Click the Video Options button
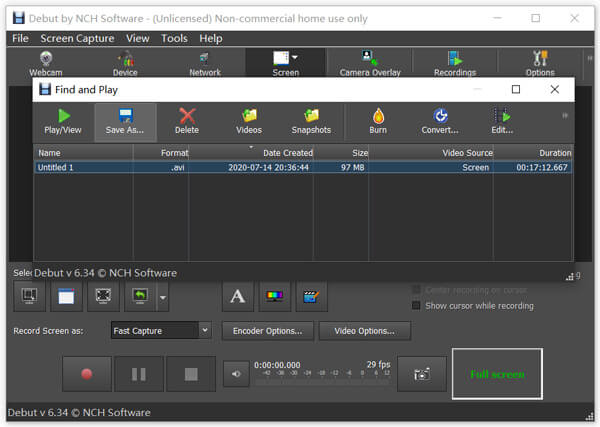The width and height of the screenshot is (600, 427). (x=365, y=331)
